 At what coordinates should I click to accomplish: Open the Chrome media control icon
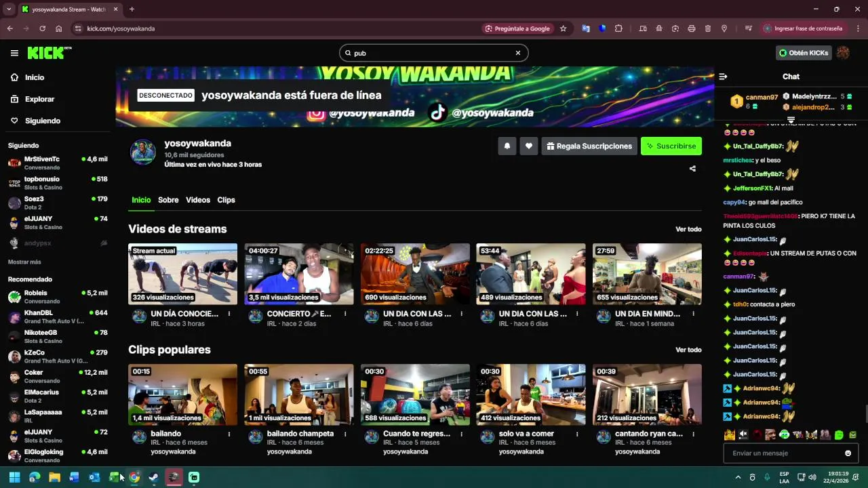tap(749, 28)
